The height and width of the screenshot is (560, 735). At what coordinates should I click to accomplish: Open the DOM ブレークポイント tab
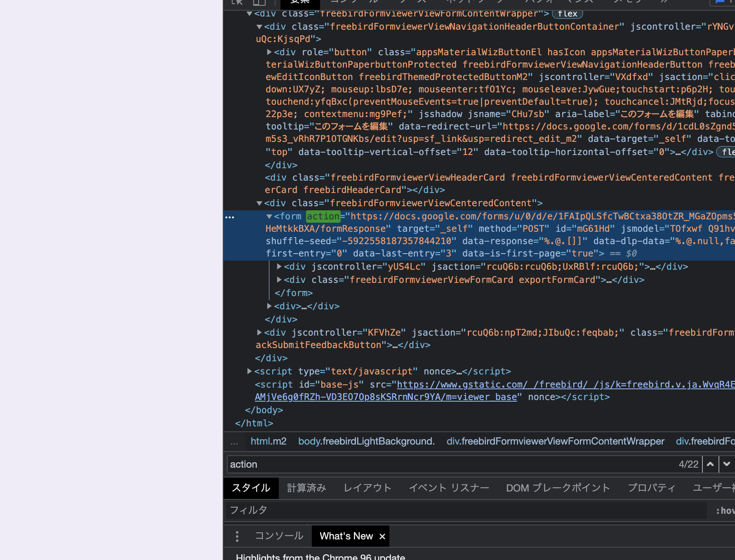click(558, 488)
